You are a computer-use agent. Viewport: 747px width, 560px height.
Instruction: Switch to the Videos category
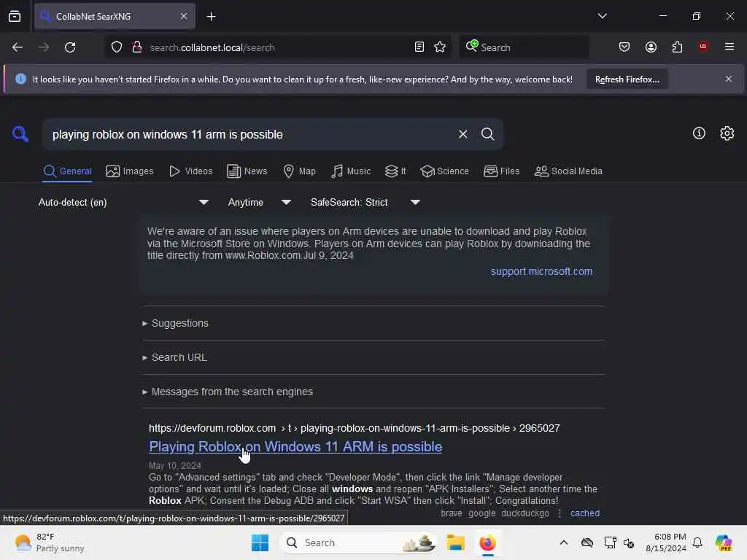pos(191,171)
